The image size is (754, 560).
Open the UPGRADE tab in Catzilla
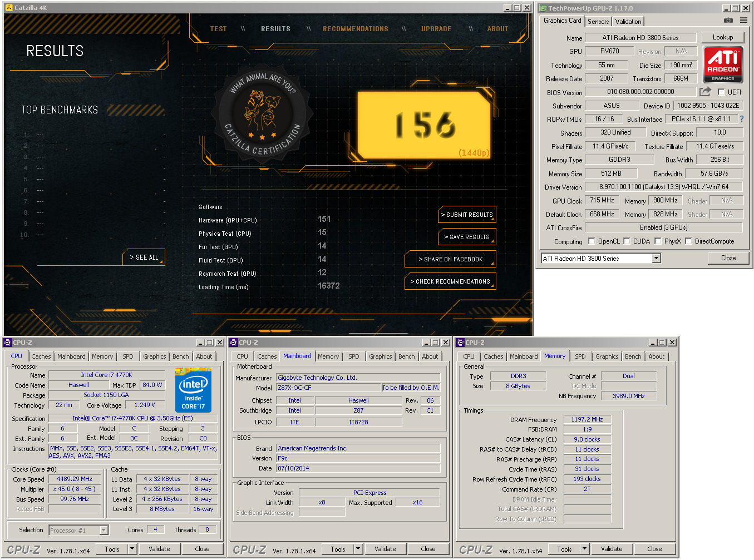tap(436, 29)
